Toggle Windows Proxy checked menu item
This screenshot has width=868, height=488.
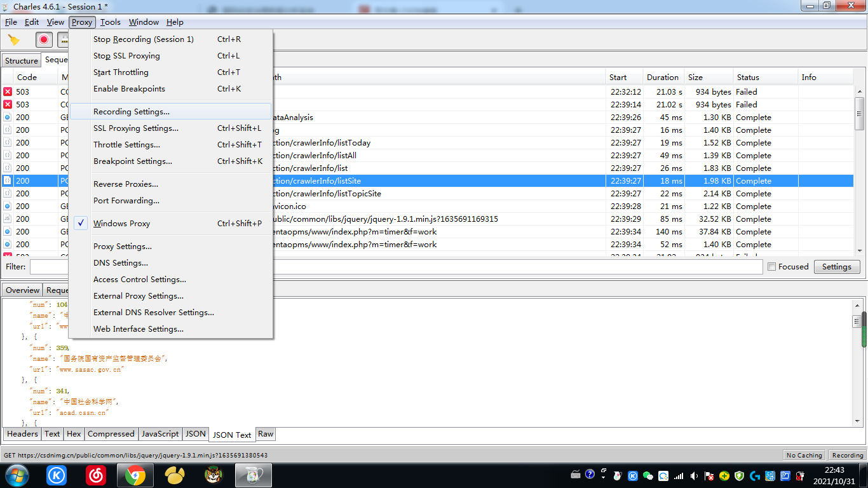tap(170, 224)
